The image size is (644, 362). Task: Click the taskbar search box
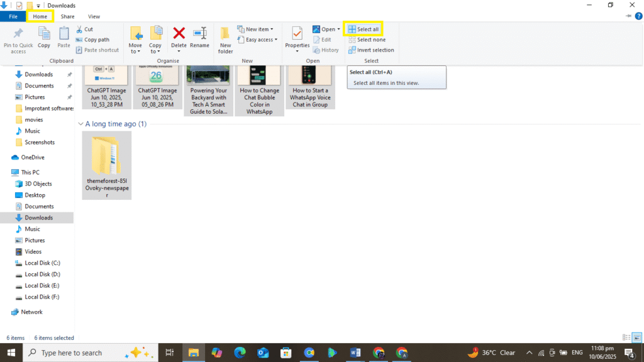(x=91, y=353)
